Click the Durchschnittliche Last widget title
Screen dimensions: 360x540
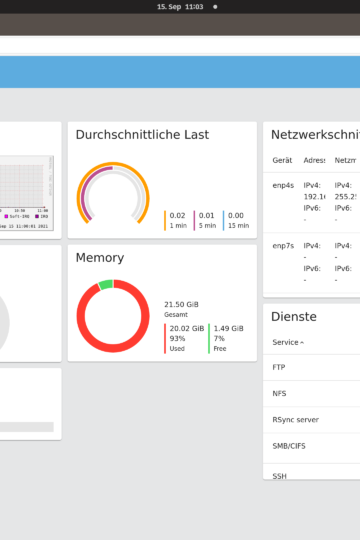click(x=142, y=135)
